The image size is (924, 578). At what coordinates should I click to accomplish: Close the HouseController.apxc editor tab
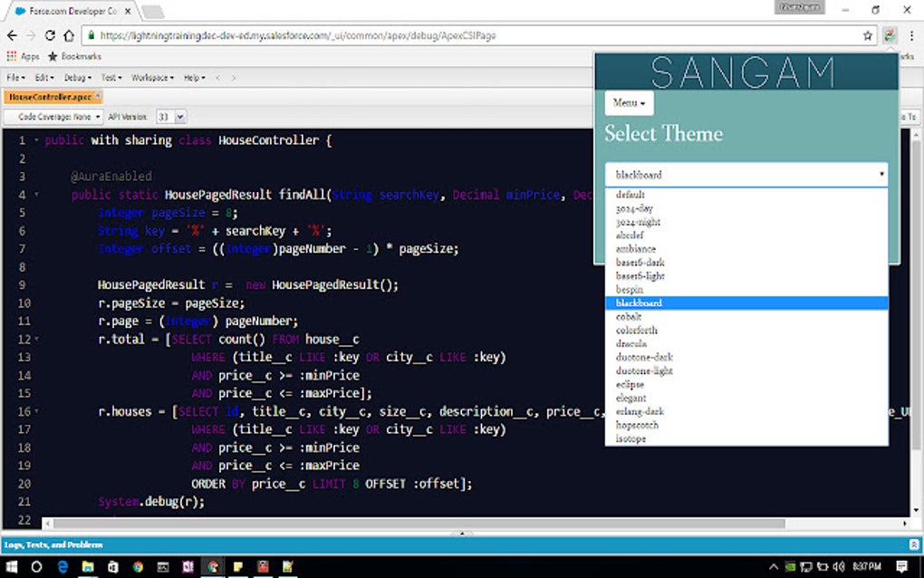tap(99, 96)
